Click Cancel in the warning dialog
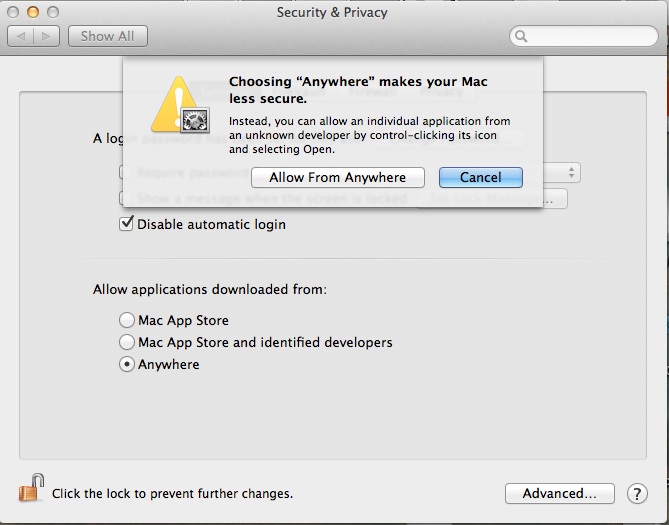Viewport: 669px width, 525px height. [480, 177]
